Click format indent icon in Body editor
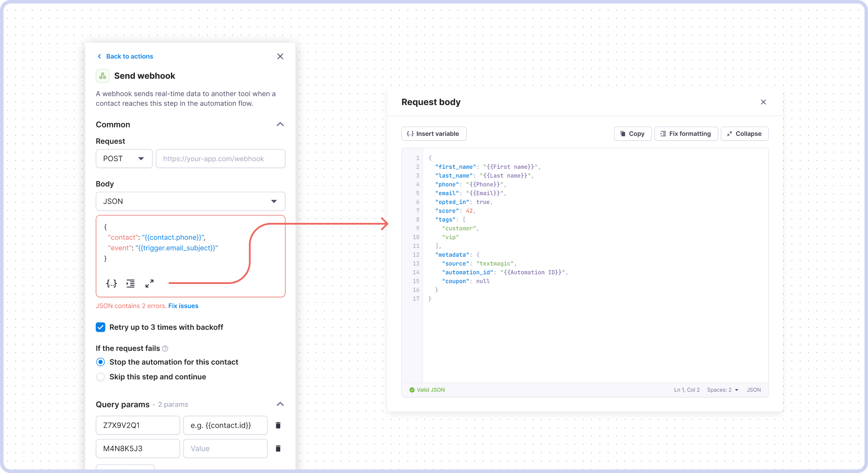Image resolution: width=868 pixels, height=473 pixels. [130, 284]
